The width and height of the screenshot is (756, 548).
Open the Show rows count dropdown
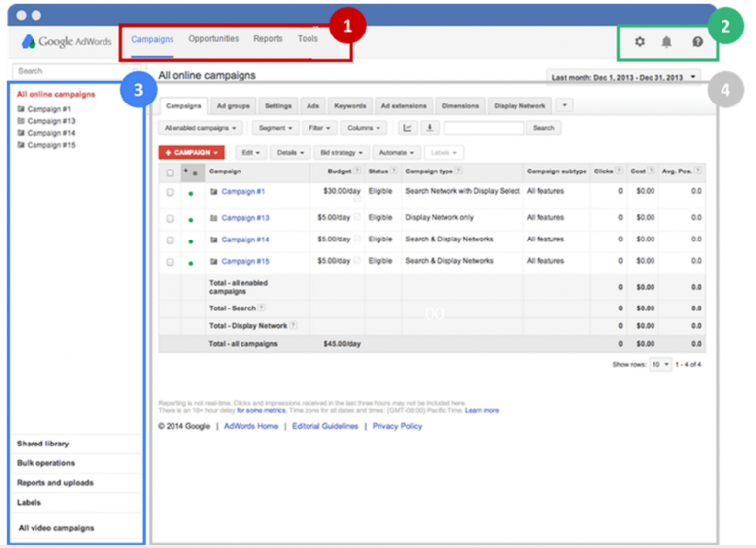pyautogui.click(x=660, y=364)
